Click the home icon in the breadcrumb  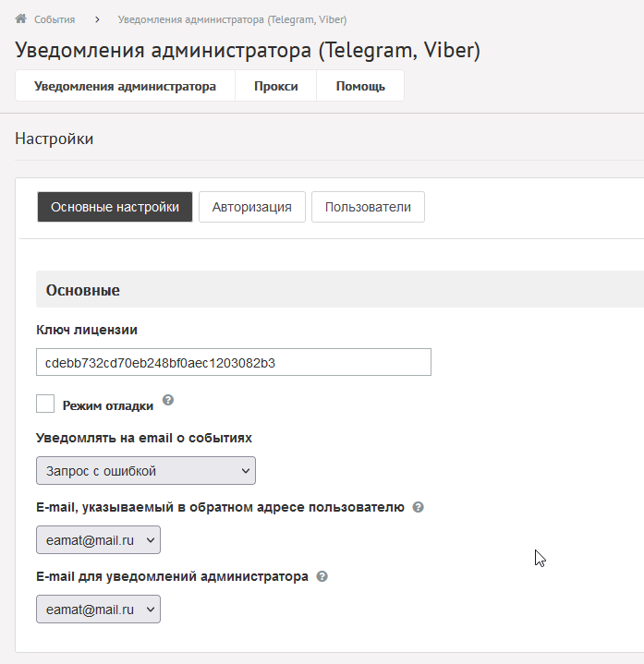click(20, 18)
